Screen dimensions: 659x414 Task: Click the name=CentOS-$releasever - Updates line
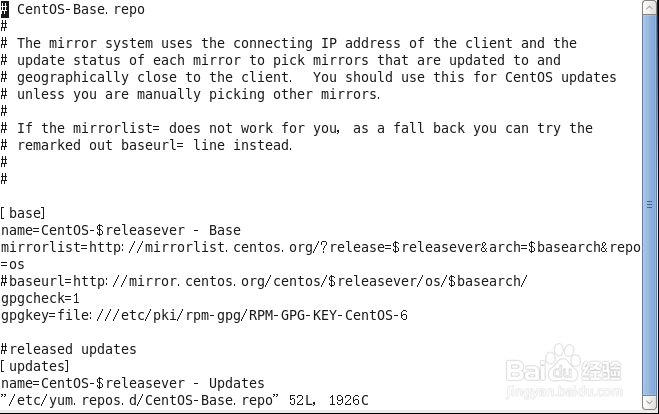pyautogui.click(x=133, y=383)
